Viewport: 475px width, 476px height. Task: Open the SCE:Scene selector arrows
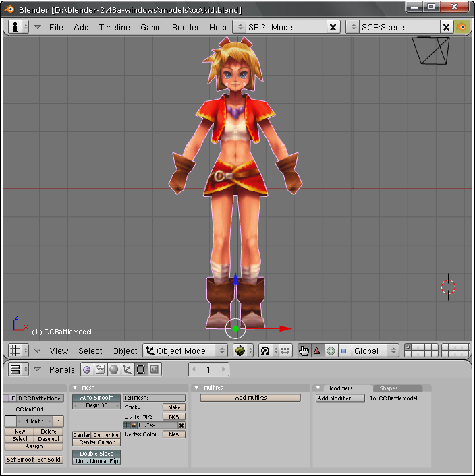(x=353, y=27)
